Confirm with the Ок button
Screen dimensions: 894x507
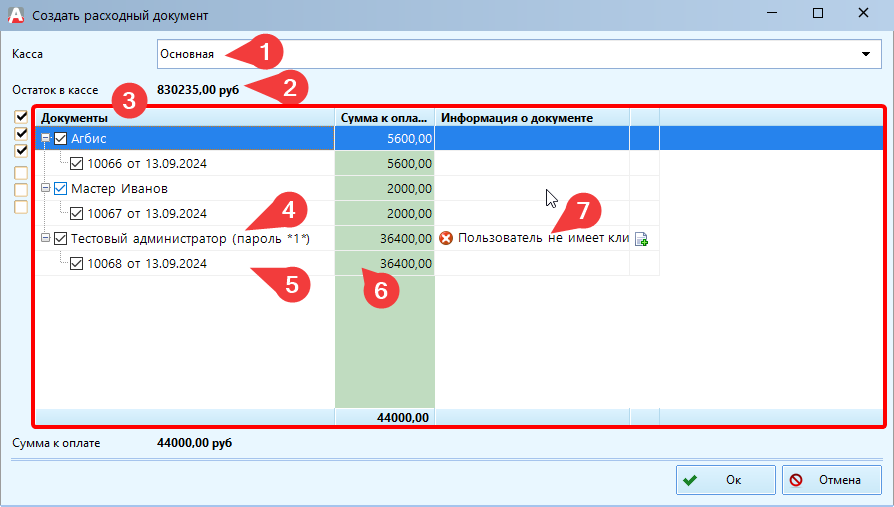pyautogui.click(x=725, y=480)
